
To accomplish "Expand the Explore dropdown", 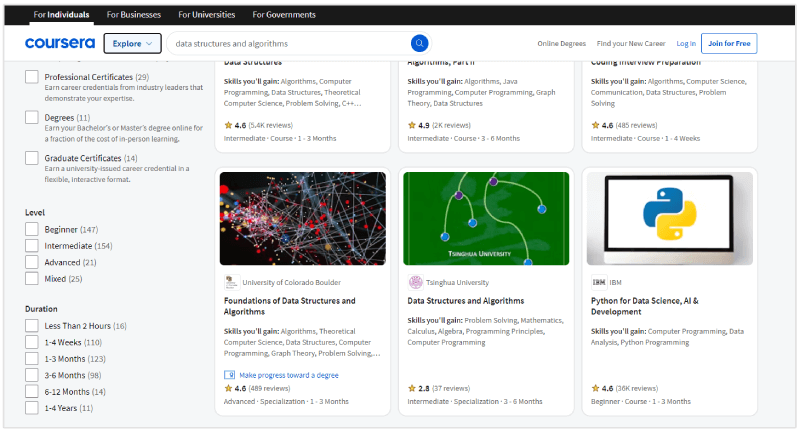I will [132, 43].
